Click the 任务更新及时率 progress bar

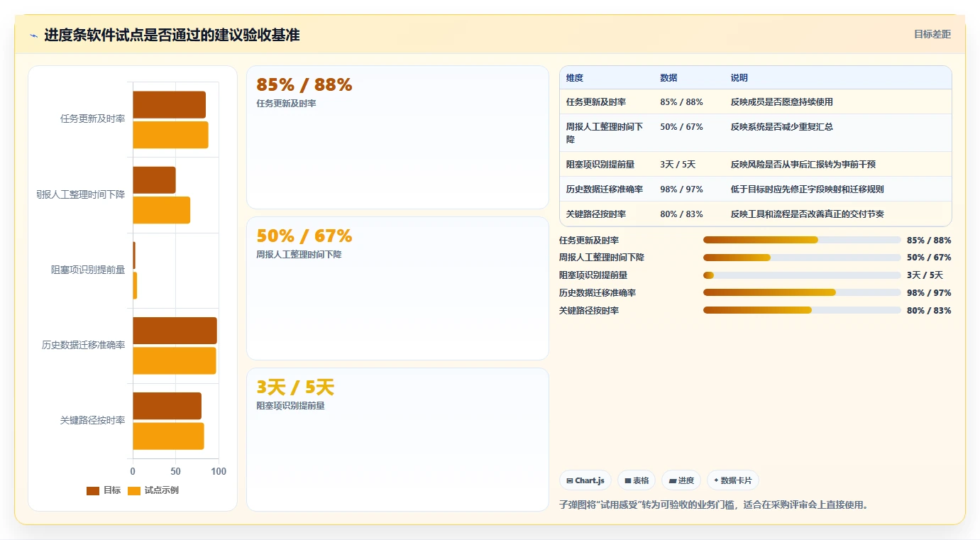coord(802,240)
